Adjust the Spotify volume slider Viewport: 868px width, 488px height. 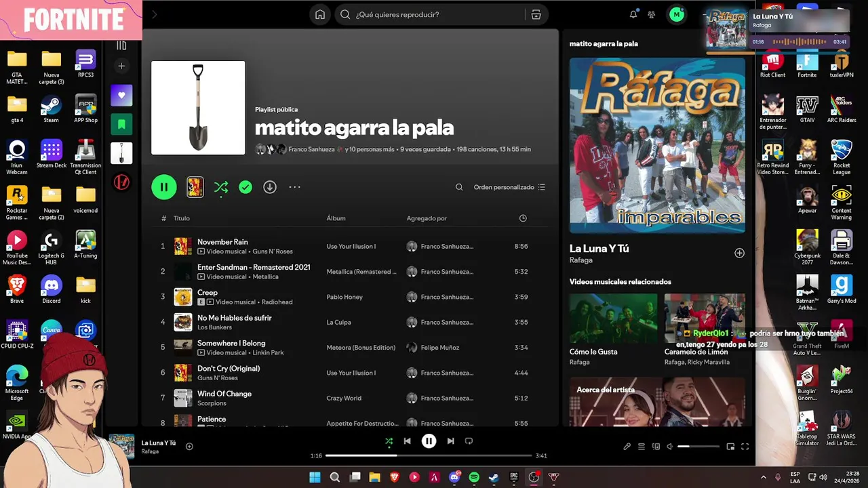pos(698,447)
